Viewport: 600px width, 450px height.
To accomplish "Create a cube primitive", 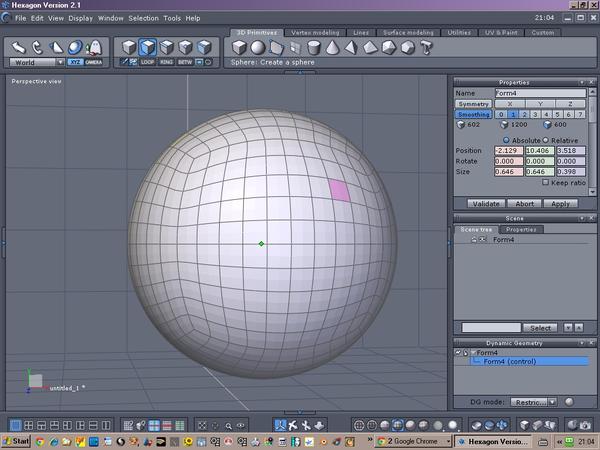I will pyautogui.click(x=239, y=48).
